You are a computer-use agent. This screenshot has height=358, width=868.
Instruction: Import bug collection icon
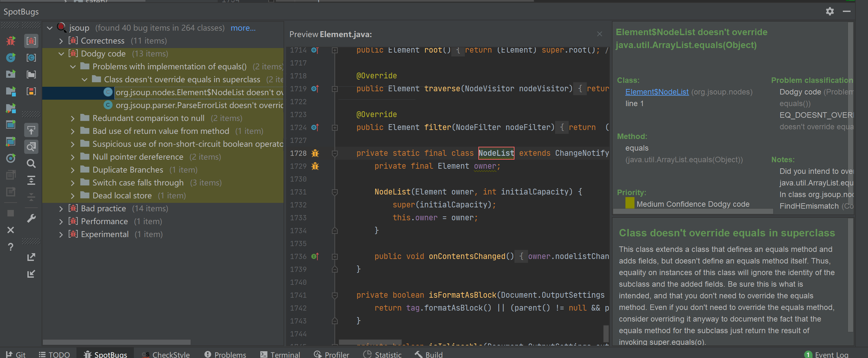pyautogui.click(x=31, y=274)
